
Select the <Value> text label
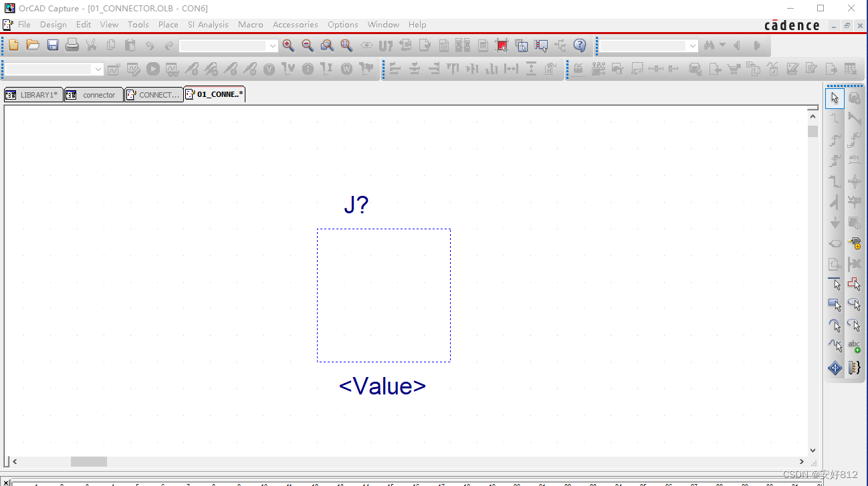click(383, 386)
